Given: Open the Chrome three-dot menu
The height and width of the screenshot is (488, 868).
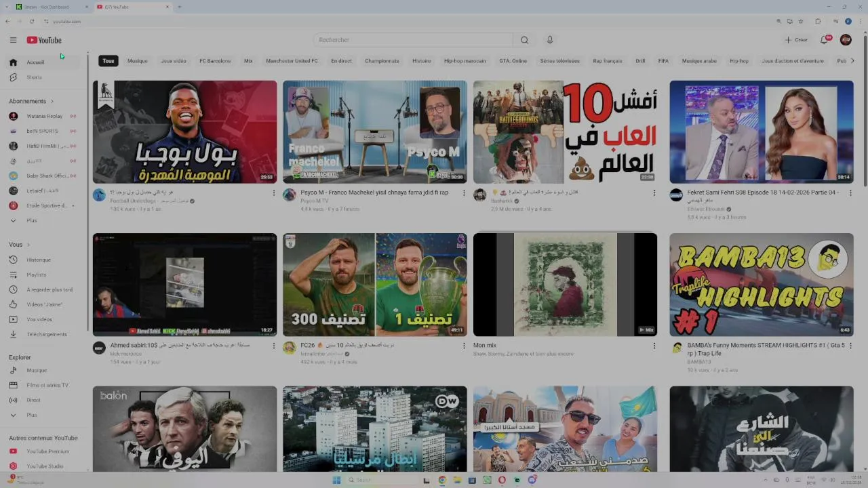Looking at the screenshot, I should coord(860,21).
